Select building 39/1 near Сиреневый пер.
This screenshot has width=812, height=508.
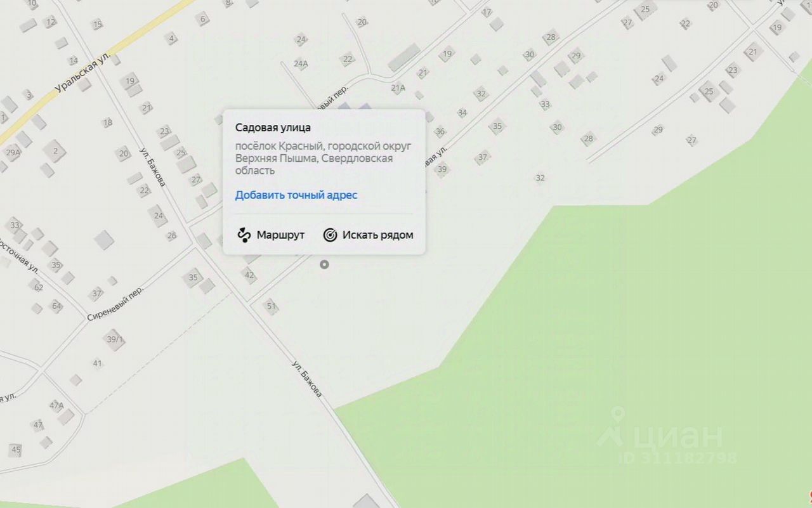click(x=115, y=340)
